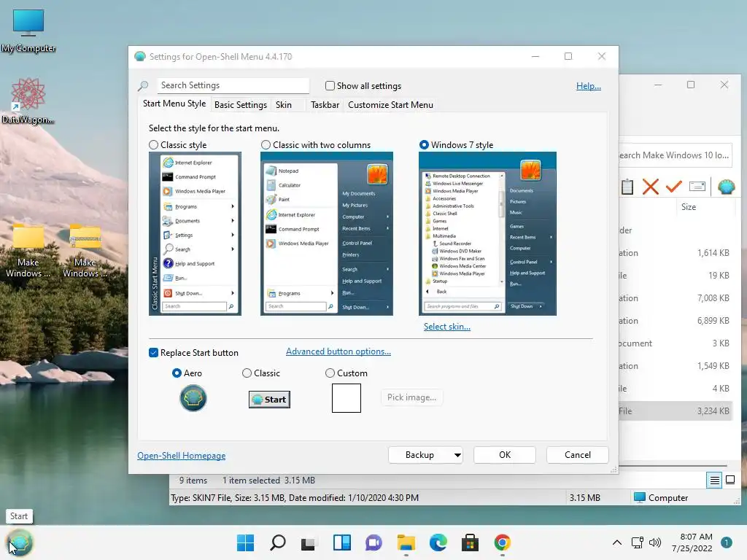Open the Basic Settings tab

[x=241, y=105]
